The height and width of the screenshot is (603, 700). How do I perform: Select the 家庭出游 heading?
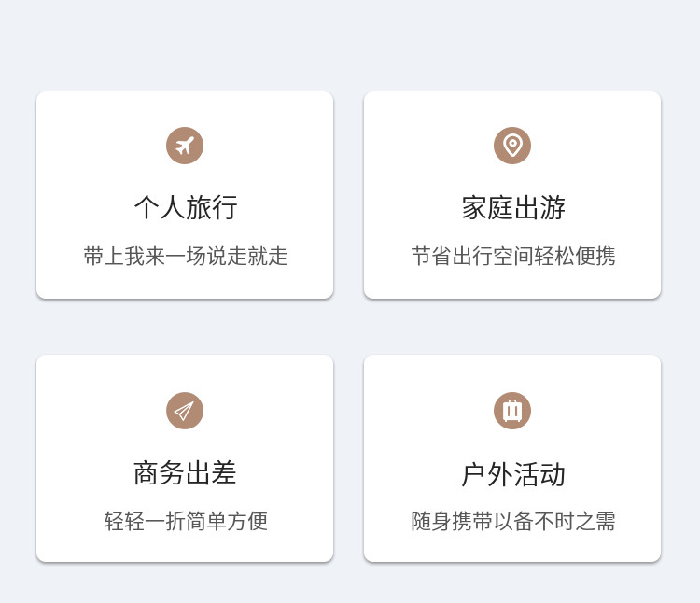tap(513, 207)
